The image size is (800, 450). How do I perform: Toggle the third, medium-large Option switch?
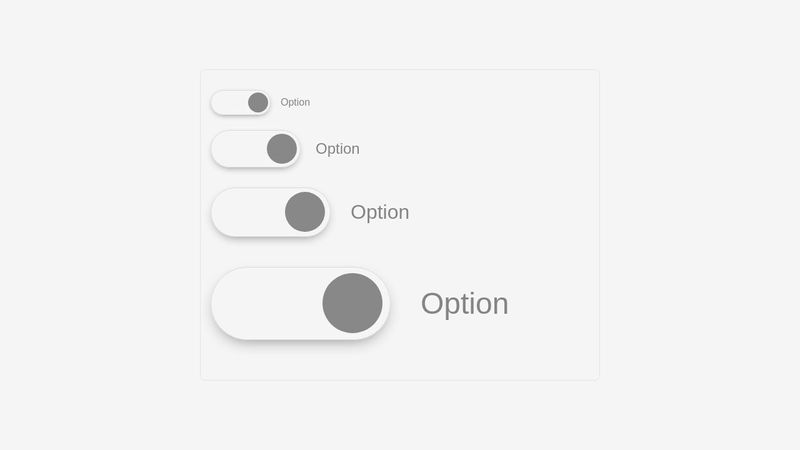(x=270, y=212)
